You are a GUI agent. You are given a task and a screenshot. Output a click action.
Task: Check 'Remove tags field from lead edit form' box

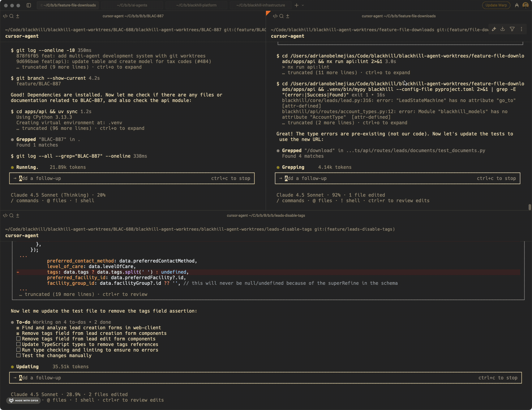point(18,339)
